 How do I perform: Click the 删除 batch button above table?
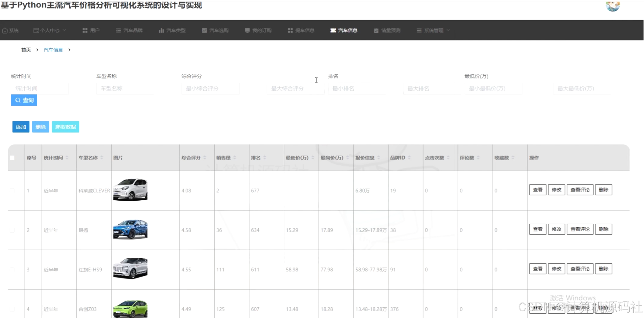[40, 127]
